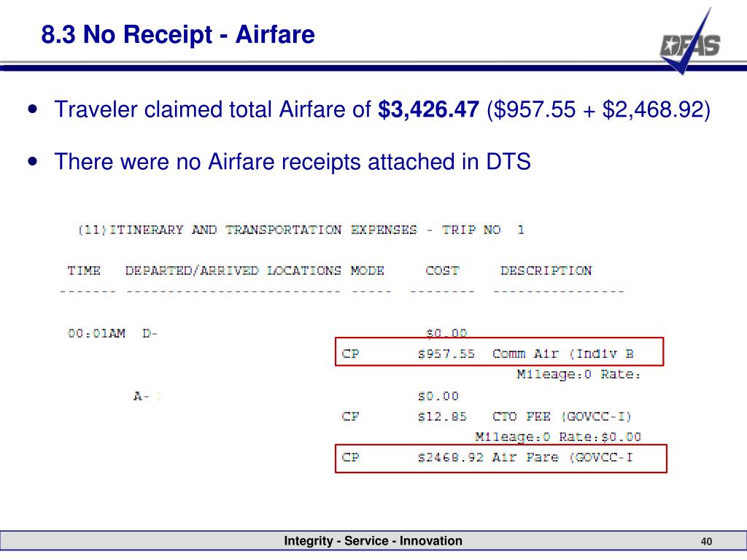The image size is (747, 560).
Task: Click the $12.85 cost entry
Action: click(x=441, y=416)
